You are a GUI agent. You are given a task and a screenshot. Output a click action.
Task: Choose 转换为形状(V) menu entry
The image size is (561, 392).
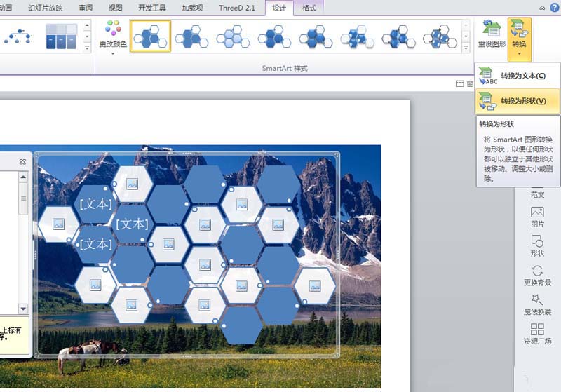(518, 101)
